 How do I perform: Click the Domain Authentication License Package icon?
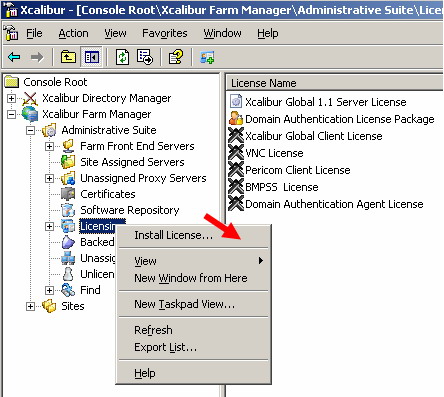(x=236, y=118)
